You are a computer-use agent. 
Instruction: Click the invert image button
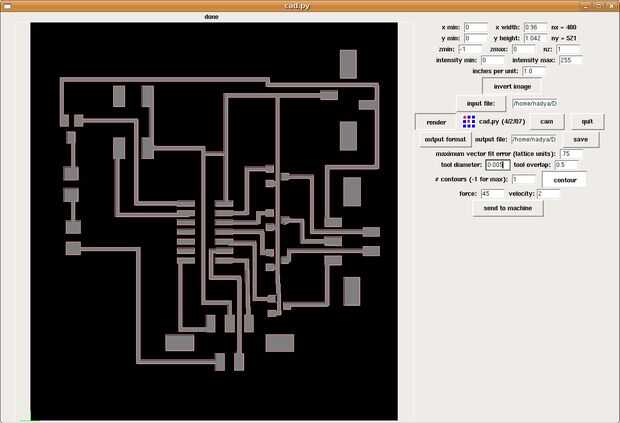pyautogui.click(x=512, y=86)
